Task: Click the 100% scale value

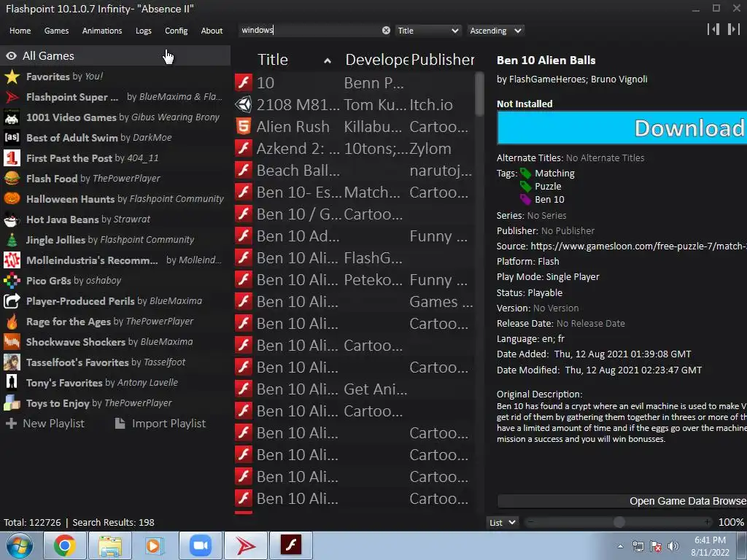Action: 731,522
